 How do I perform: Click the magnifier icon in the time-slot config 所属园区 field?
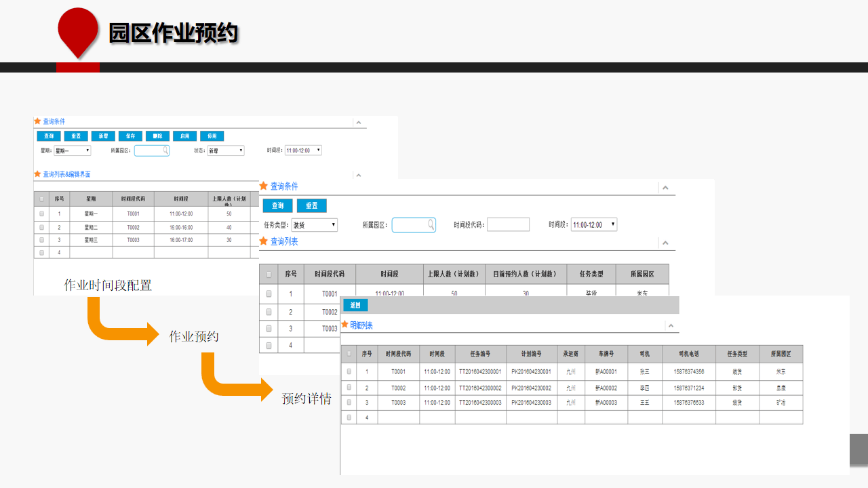tap(165, 150)
